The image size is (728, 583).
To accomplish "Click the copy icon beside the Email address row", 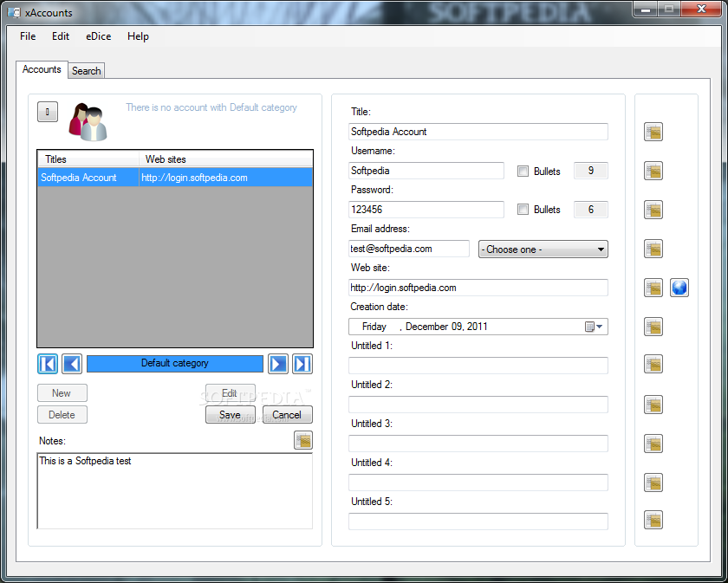I will 653,249.
